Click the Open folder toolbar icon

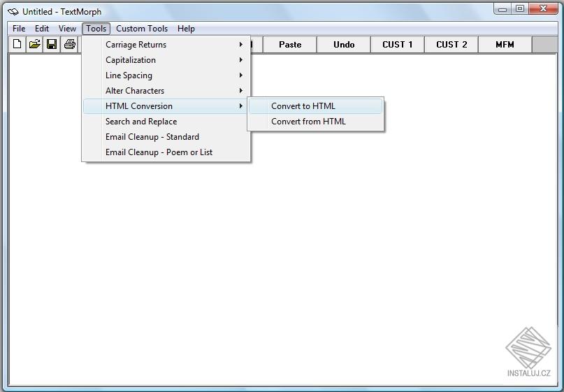(34, 44)
